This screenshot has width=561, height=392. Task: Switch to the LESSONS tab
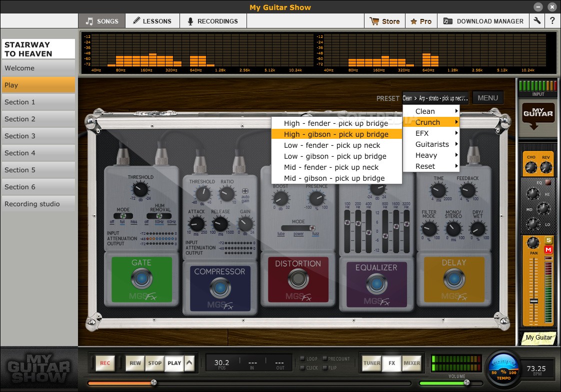pyautogui.click(x=152, y=21)
